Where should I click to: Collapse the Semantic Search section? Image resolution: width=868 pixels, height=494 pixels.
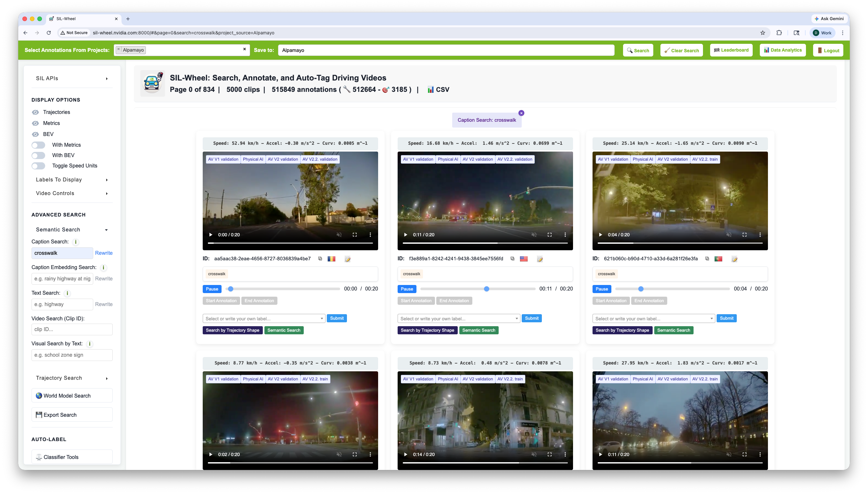coord(72,230)
